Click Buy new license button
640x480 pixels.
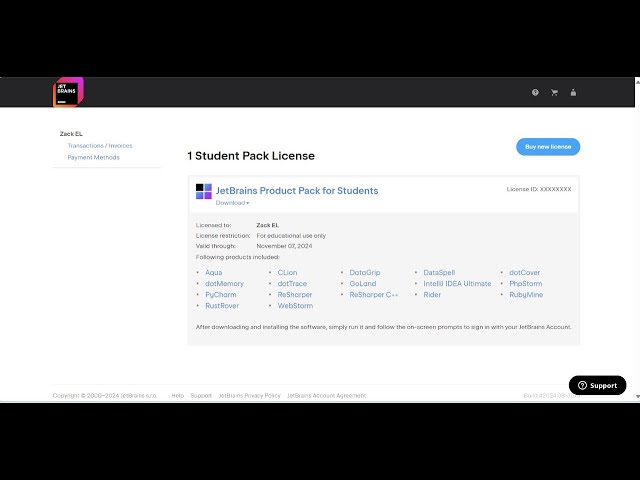(x=548, y=147)
